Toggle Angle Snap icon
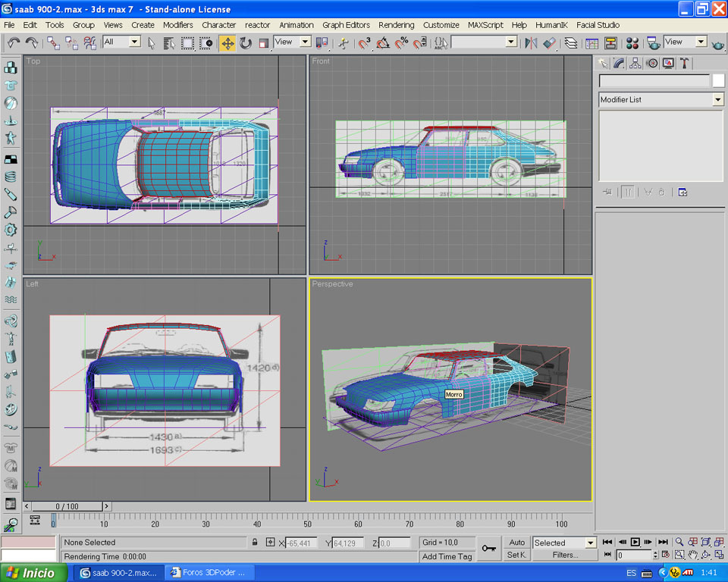 tap(382, 43)
